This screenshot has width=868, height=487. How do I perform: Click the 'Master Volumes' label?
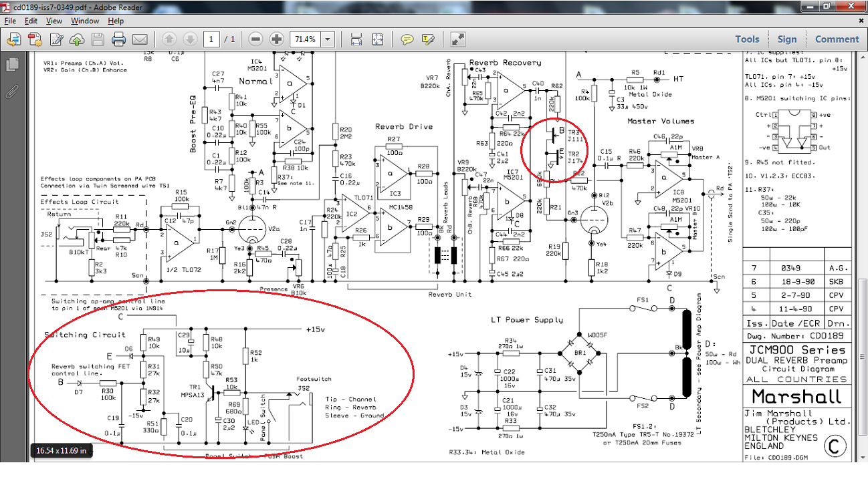coord(660,121)
